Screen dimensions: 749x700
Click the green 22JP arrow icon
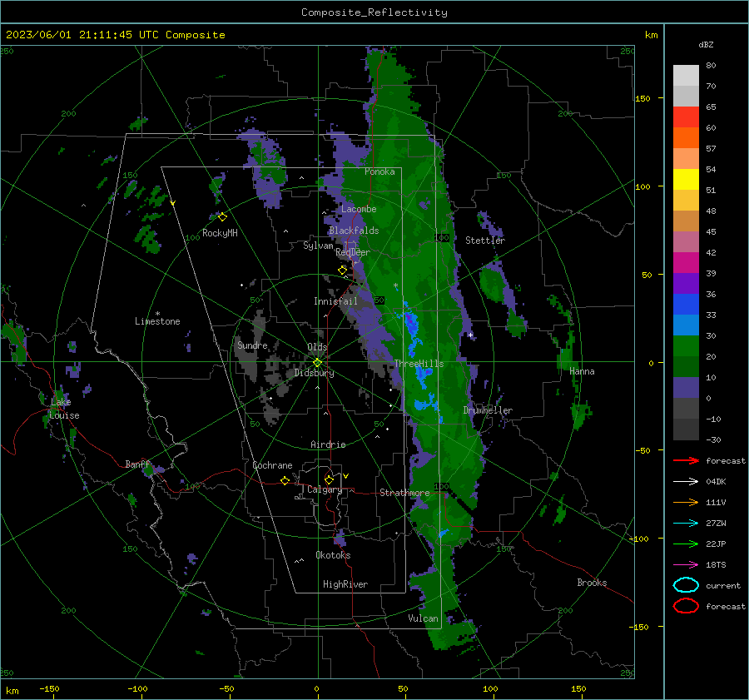pyautogui.click(x=686, y=544)
